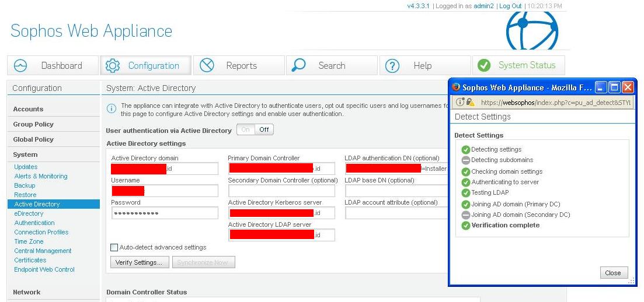Click the popup address bar URL
This screenshot has height=302, width=644.
555,103
